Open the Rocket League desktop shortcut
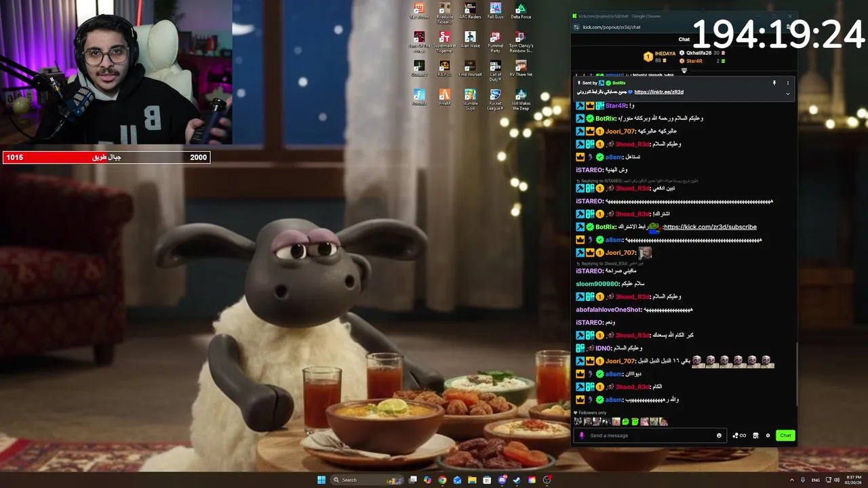 [x=496, y=99]
